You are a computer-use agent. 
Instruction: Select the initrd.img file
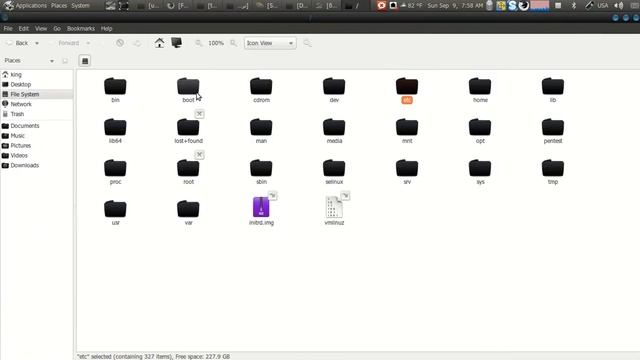pyautogui.click(x=261, y=207)
